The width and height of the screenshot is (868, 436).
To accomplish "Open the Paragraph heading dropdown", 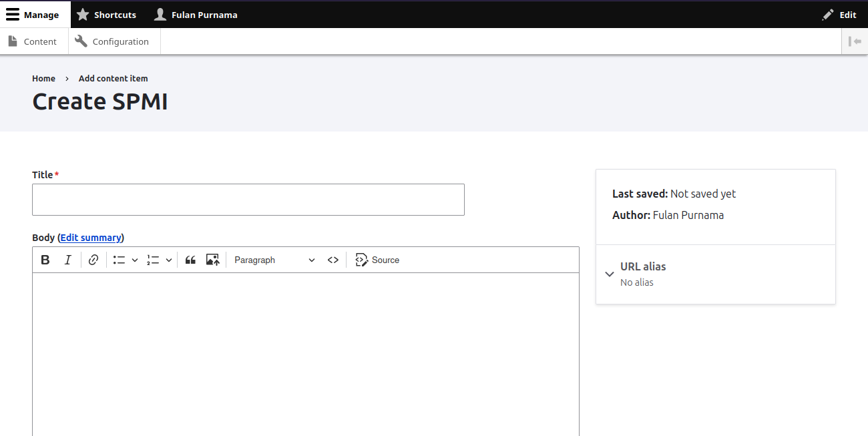I will (x=275, y=260).
